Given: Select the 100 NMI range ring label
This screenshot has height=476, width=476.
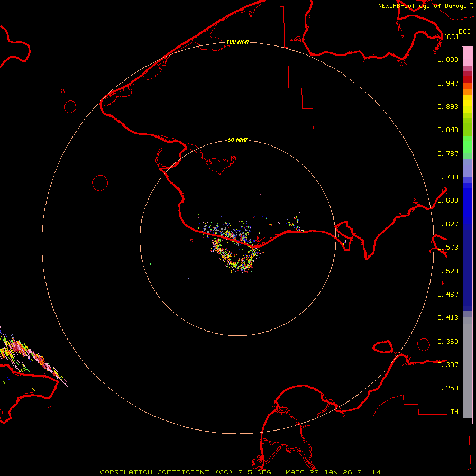Looking at the screenshot, I should [x=237, y=42].
